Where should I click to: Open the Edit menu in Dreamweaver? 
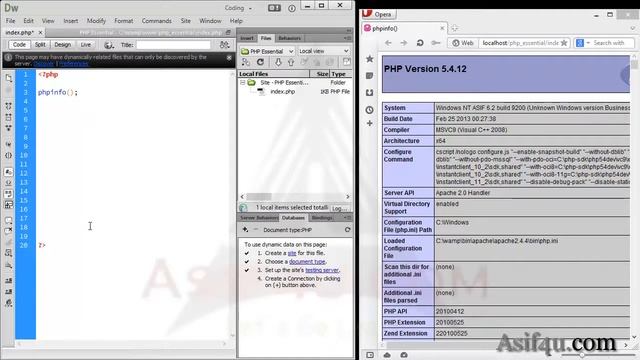28,21
